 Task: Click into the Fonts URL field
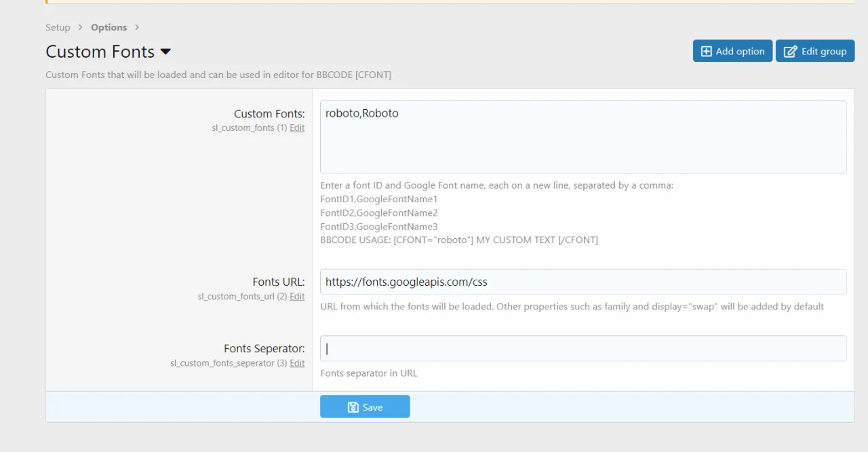pyautogui.click(x=583, y=282)
